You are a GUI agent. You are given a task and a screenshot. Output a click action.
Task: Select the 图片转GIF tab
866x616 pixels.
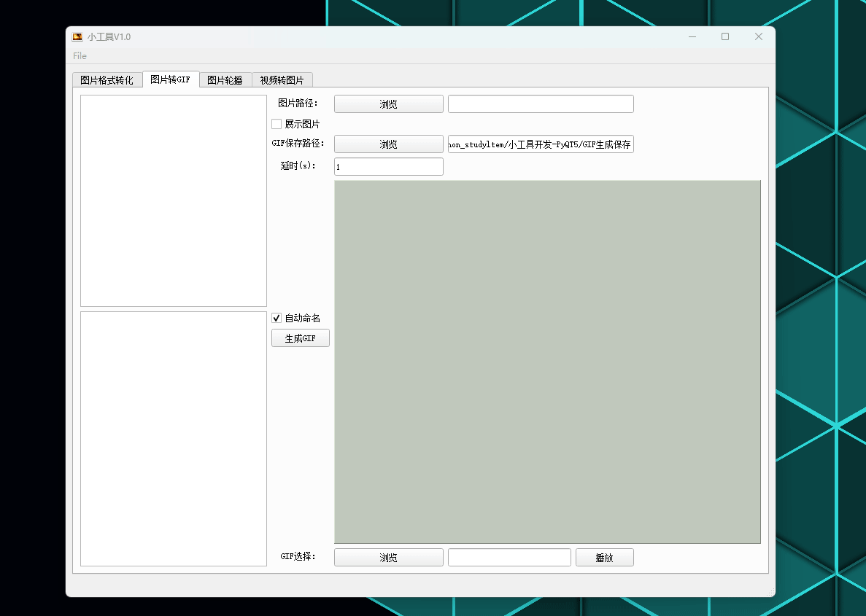tap(170, 79)
